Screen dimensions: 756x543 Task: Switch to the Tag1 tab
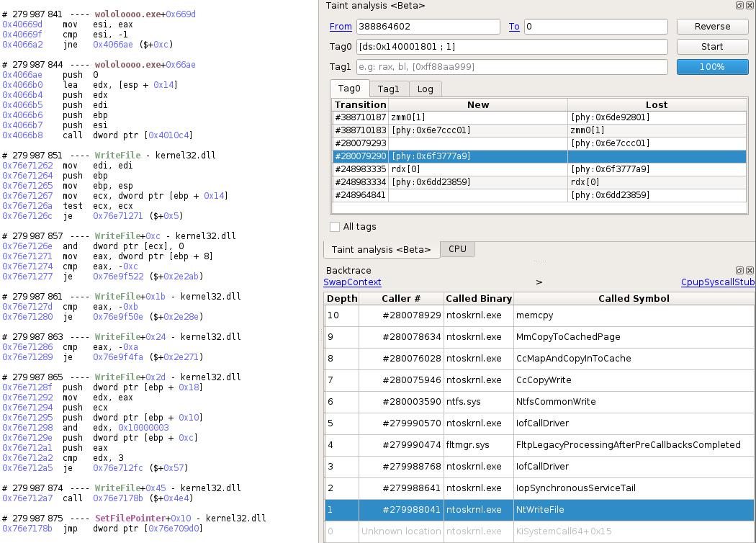(x=389, y=89)
